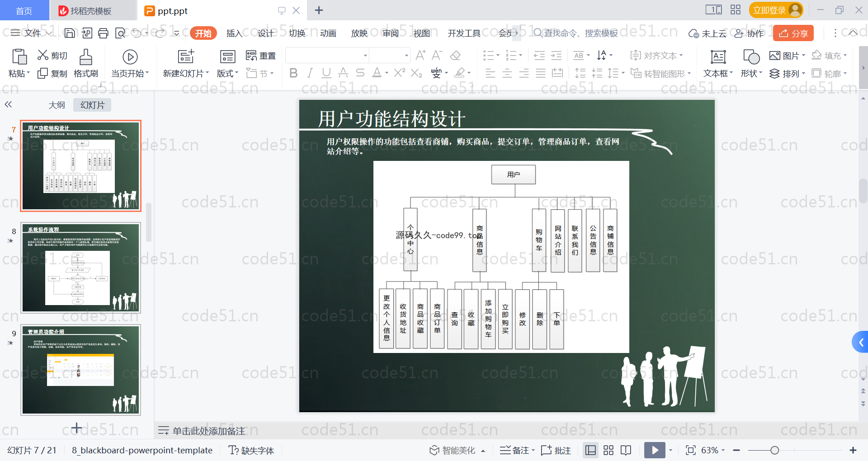Image resolution: width=868 pixels, height=461 pixels.
Task: Toggle Strikethrough formatting
Action: pos(360,73)
